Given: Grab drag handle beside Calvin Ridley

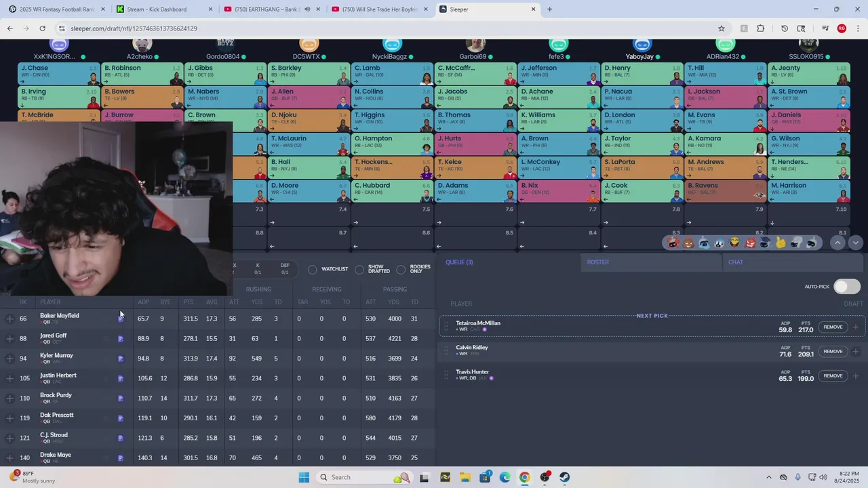Looking at the screenshot, I should (446, 351).
